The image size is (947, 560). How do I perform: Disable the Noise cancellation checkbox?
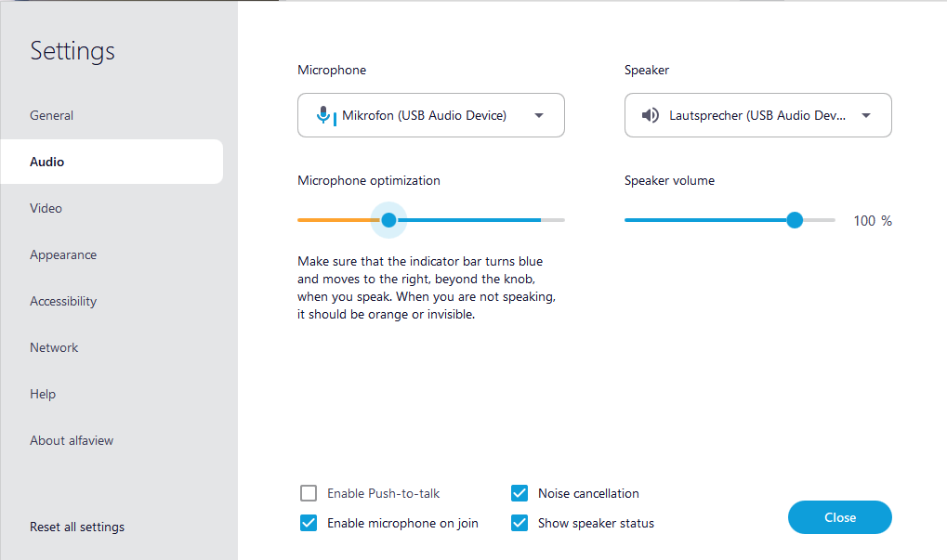pos(520,493)
